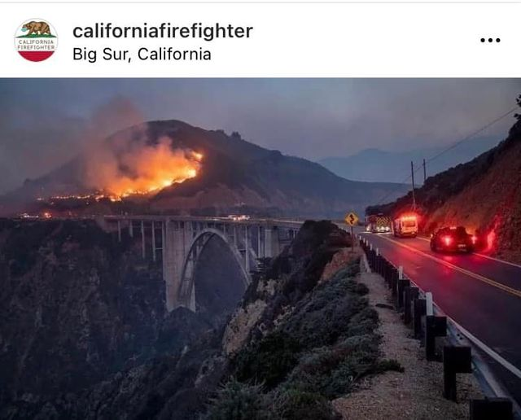Tap the white emergency van on road
The image size is (521, 420).
(405, 226)
